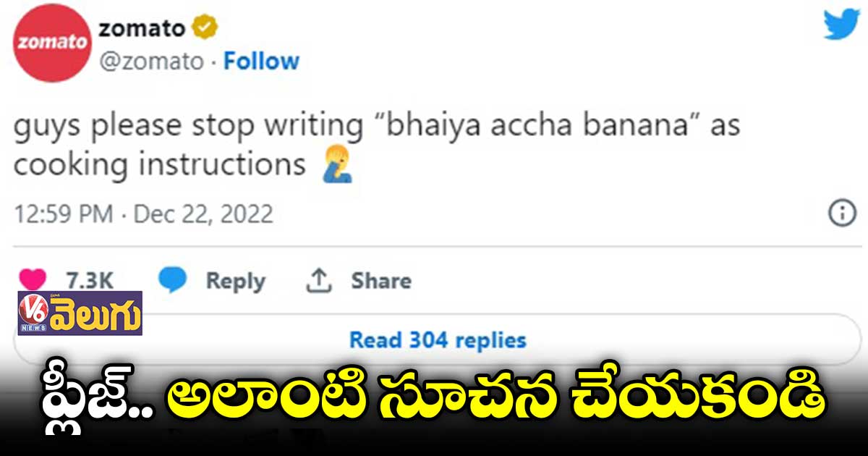Select the Share text label

[x=381, y=281]
